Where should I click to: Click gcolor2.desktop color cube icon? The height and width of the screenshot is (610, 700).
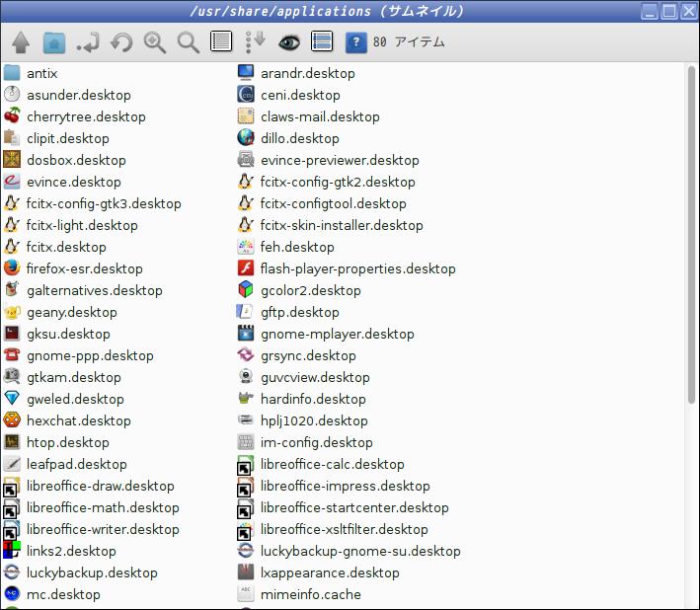coord(246,290)
